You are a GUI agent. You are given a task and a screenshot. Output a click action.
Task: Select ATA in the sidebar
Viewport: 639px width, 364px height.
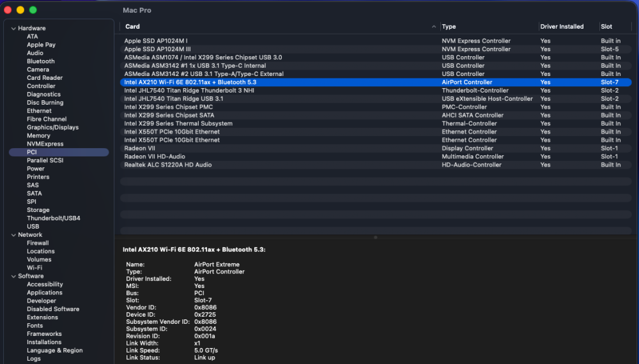click(32, 36)
